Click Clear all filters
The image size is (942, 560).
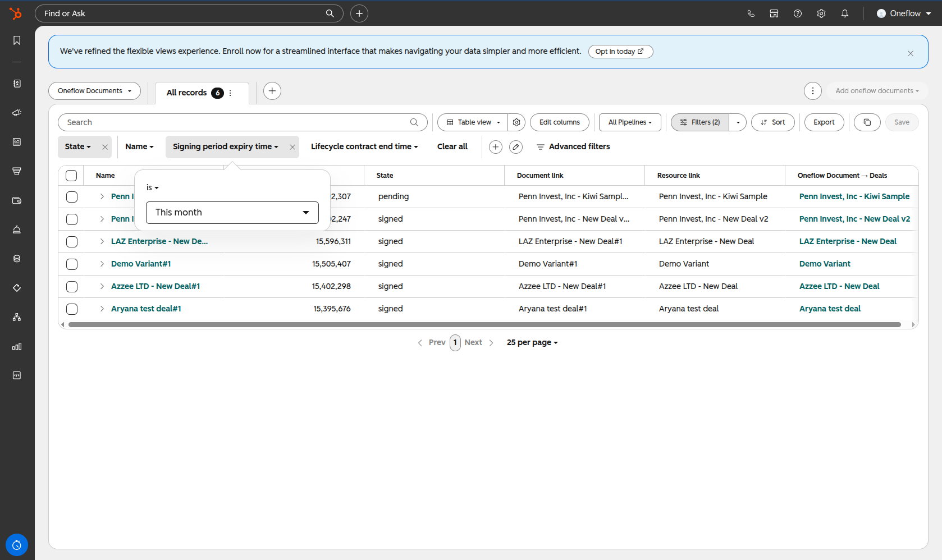pos(452,146)
